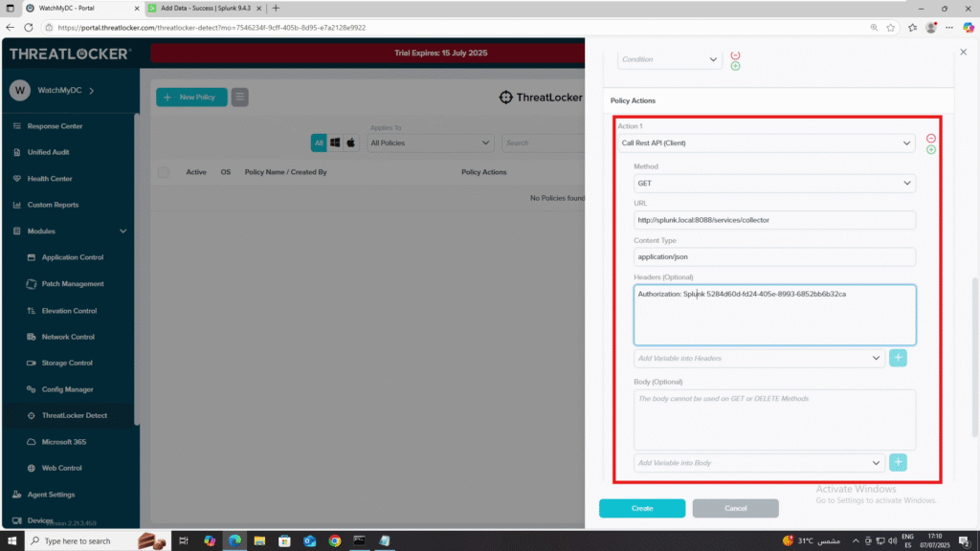Open the browser zoom icon
The image size is (980, 551).
tap(874, 28)
